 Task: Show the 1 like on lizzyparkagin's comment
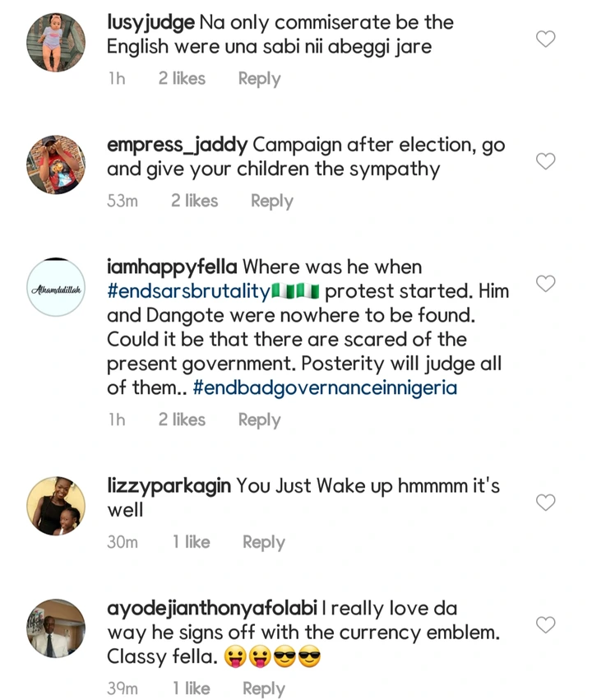(x=191, y=542)
